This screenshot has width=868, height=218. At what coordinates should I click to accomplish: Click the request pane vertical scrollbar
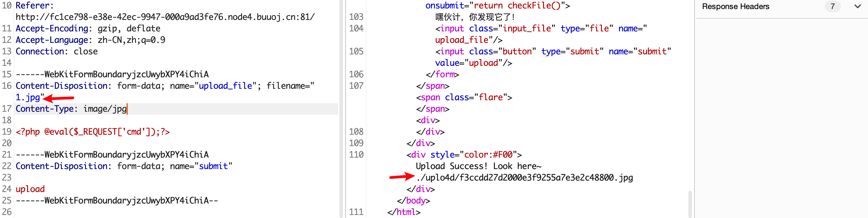pos(341,109)
